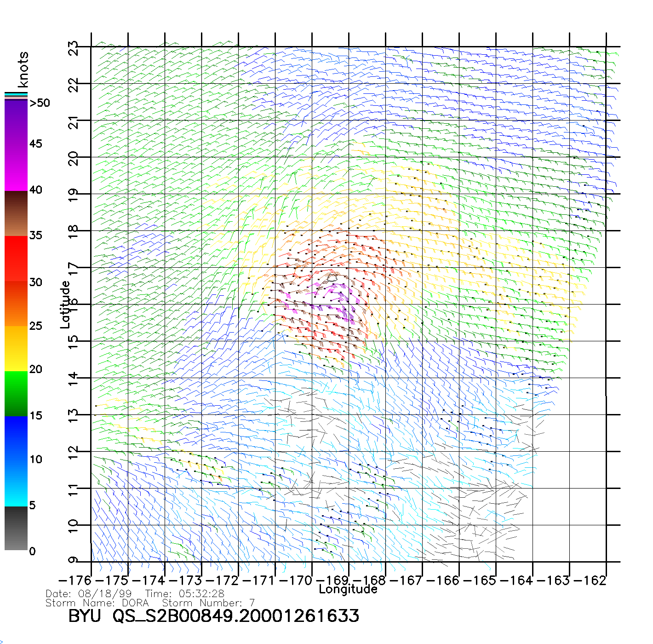Click the 'BYU QS_S2B00849.20001261633' title
The width and height of the screenshot is (653, 644).
214,616
